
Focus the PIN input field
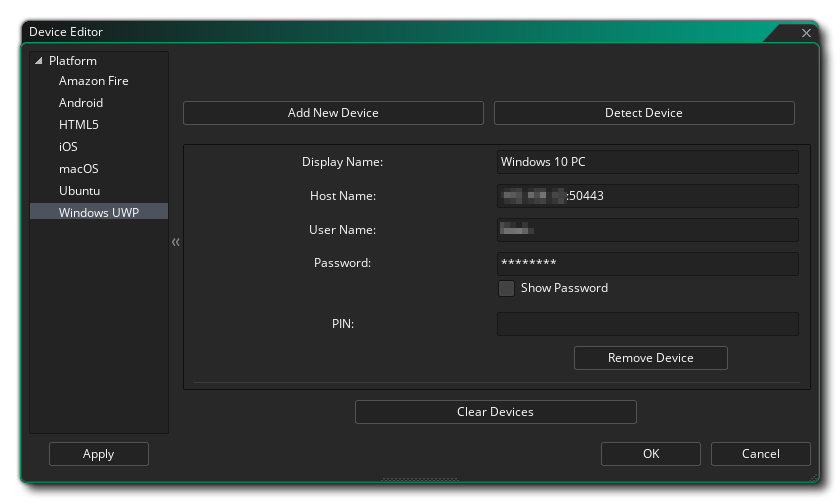tap(648, 324)
